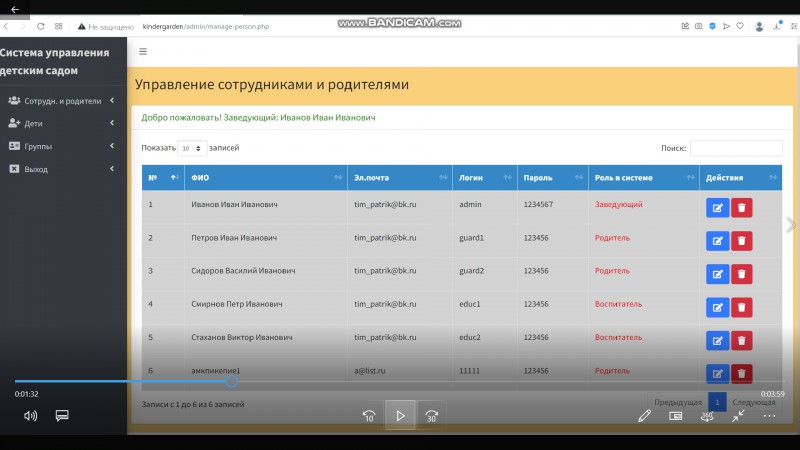Click the browser address bar URL
Screen dimensions: 800x450
click(206, 27)
